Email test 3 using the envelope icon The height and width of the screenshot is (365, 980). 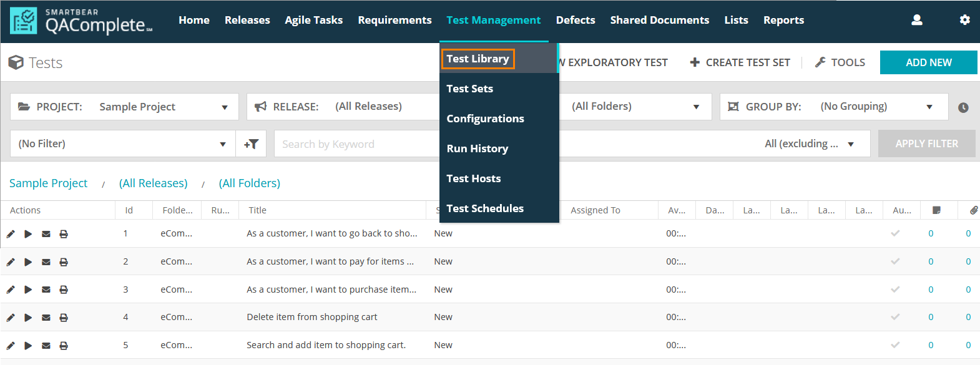pos(46,290)
